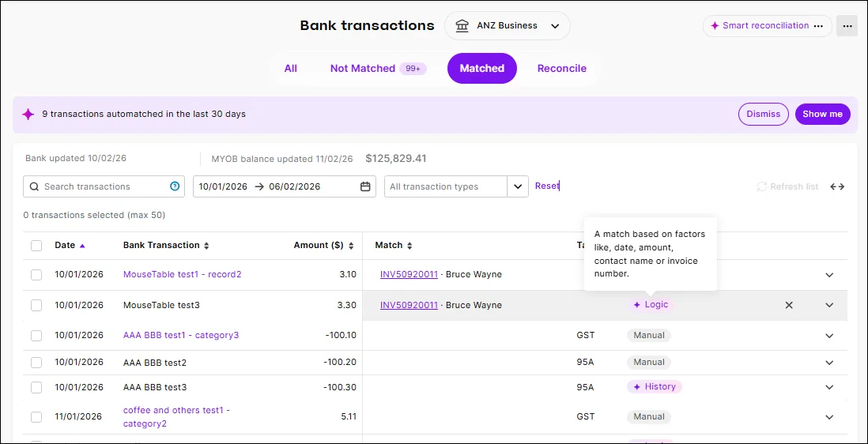Expand the AAA BBB test2 row chevron
This screenshot has height=444, width=868.
coord(829,363)
